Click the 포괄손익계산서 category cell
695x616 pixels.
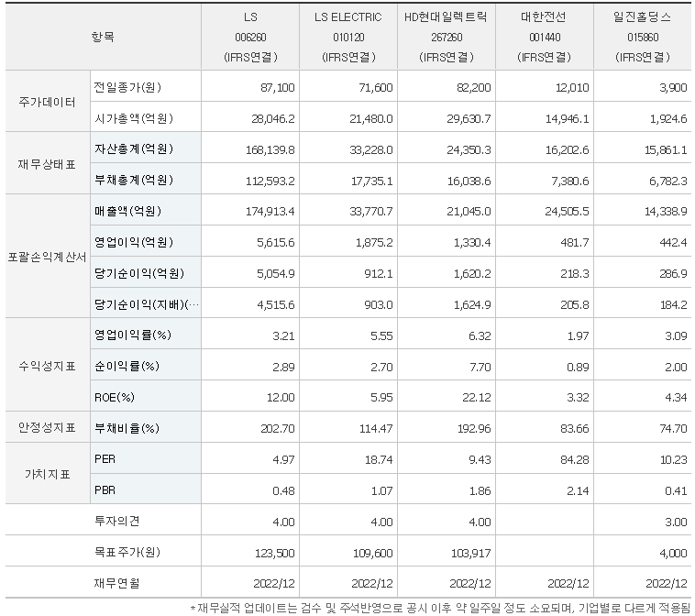(x=48, y=257)
